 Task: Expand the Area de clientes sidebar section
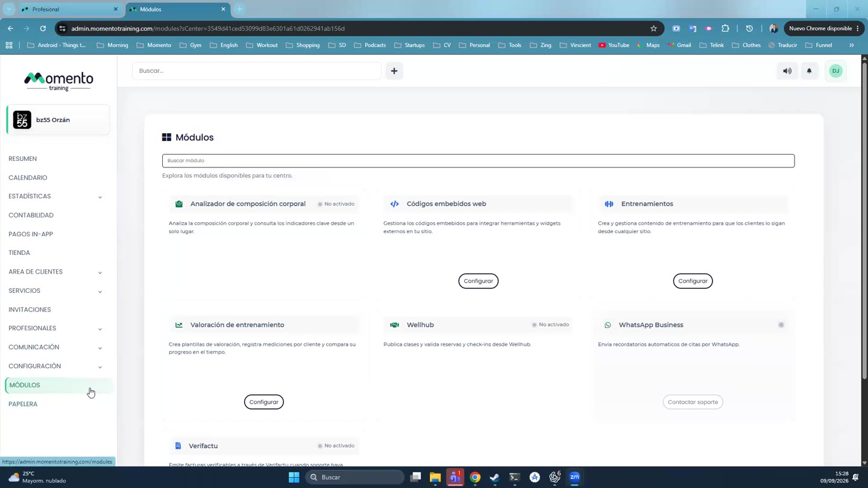click(x=100, y=272)
